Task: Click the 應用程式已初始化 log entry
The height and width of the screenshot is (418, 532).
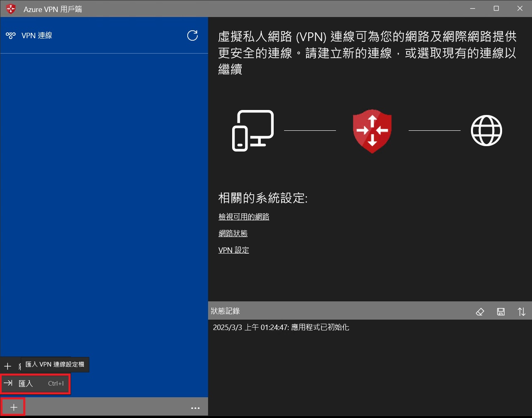Action: (281, 327)
